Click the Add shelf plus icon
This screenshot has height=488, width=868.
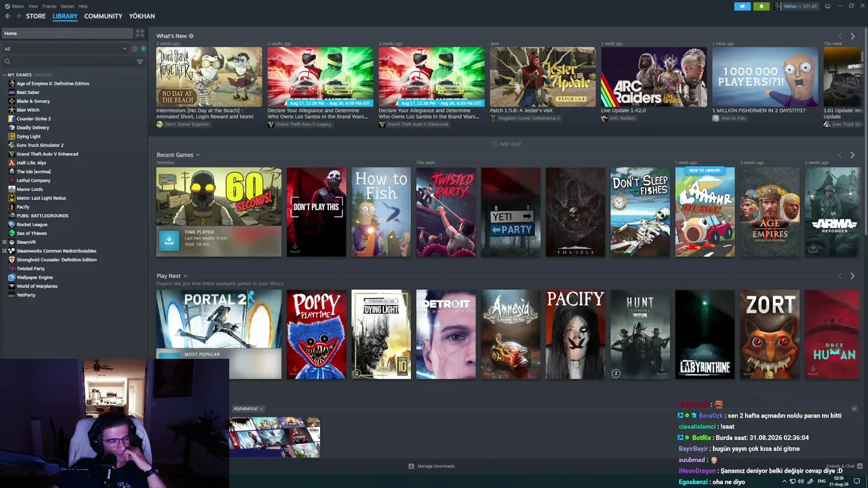(494, 144)
